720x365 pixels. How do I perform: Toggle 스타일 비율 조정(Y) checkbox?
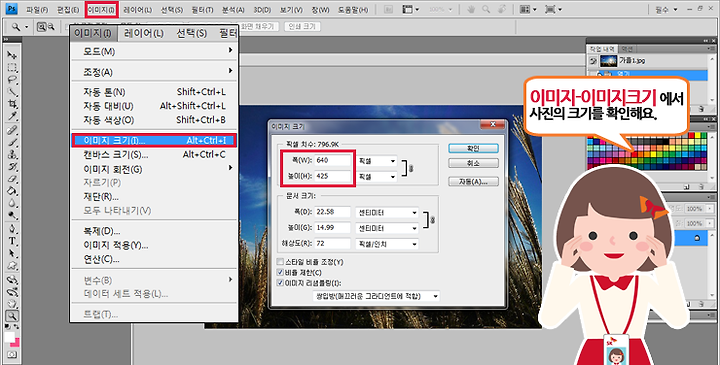point(280,262)
